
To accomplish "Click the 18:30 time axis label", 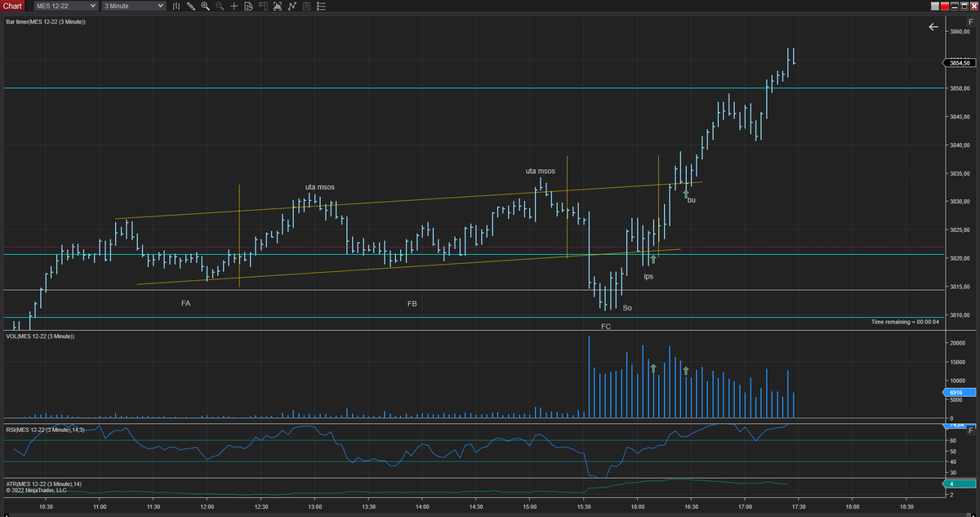I will point(906,506).
